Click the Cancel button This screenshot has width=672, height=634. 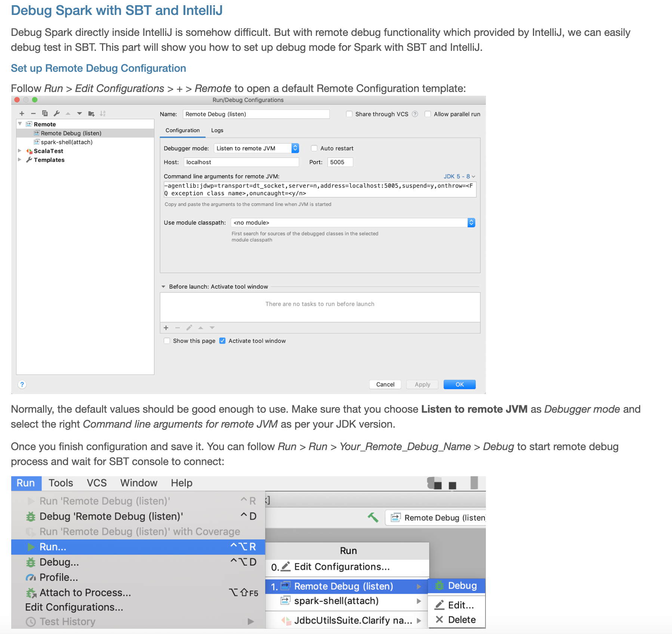(385, 384)
